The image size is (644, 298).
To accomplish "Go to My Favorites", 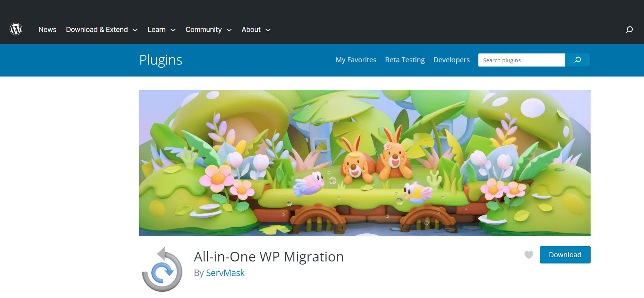I will [x=356, y=60].
